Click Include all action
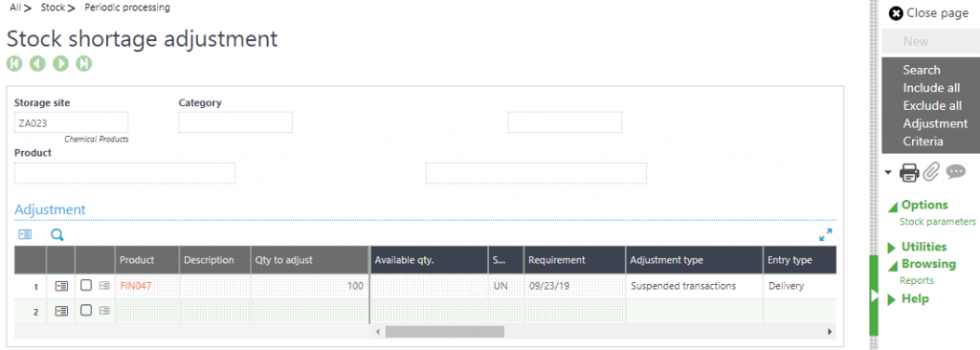This screenshot has width=980, height=350. 931,88
